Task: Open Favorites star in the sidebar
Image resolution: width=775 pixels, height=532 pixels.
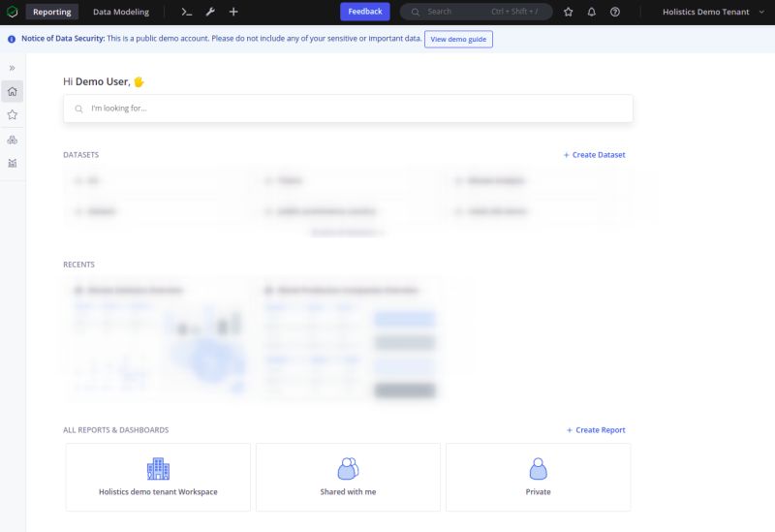Action: click(13, 115)
